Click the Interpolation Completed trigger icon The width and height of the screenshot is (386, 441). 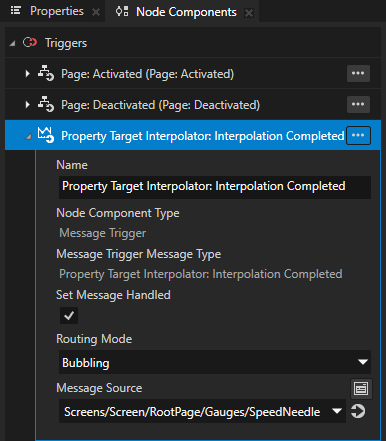click(46, 135)
